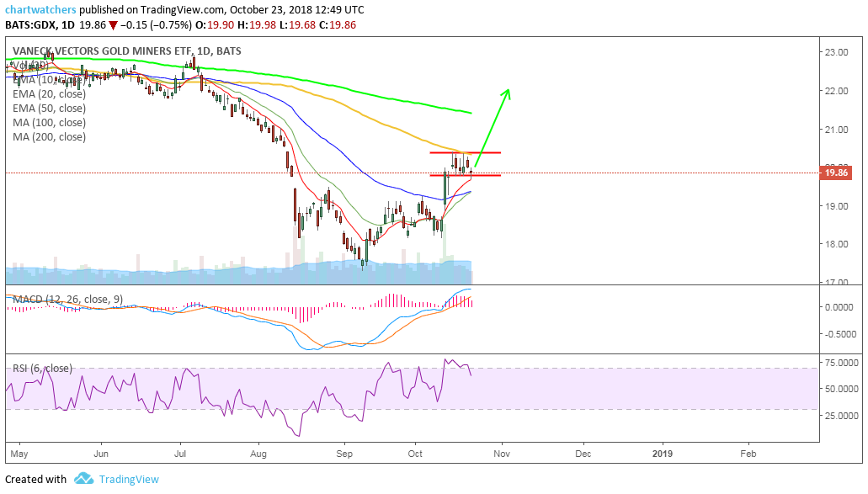This screenshot has height=494, width=868.
Task: Click the −0.15 (−0.75%) change value
Action: click(x=156, y=25)
